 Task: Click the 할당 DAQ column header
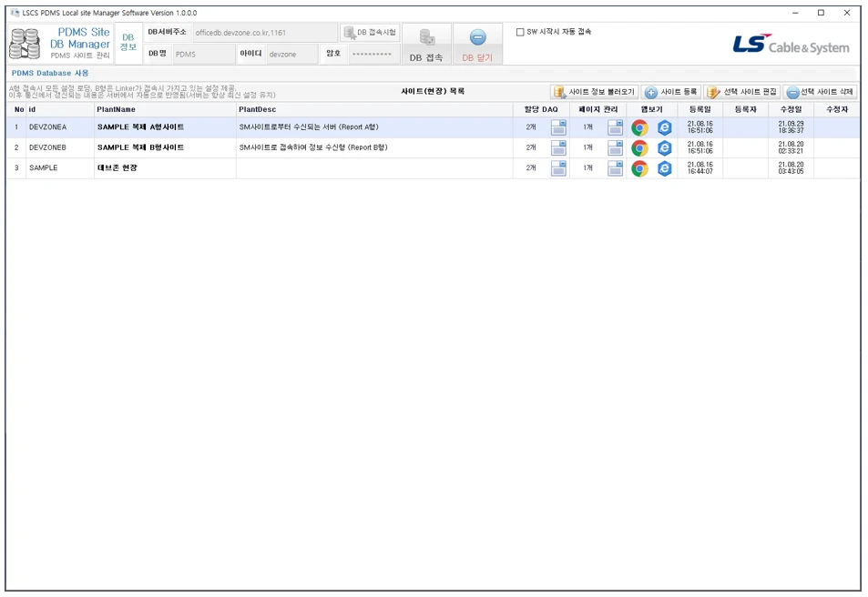click(x=541, y=109)
